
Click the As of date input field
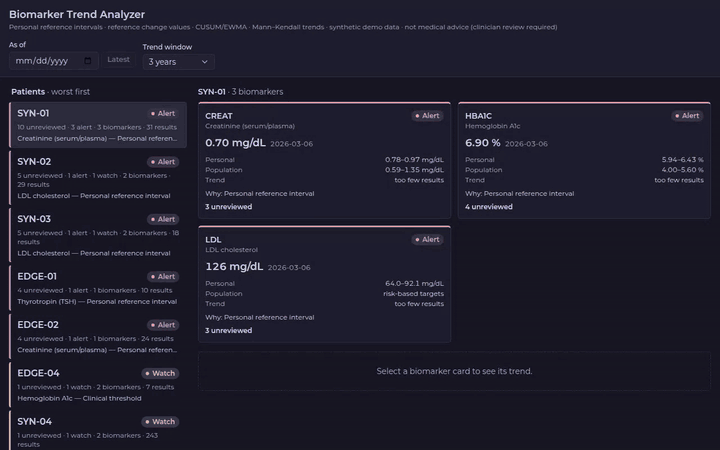[x=54, y=61]
